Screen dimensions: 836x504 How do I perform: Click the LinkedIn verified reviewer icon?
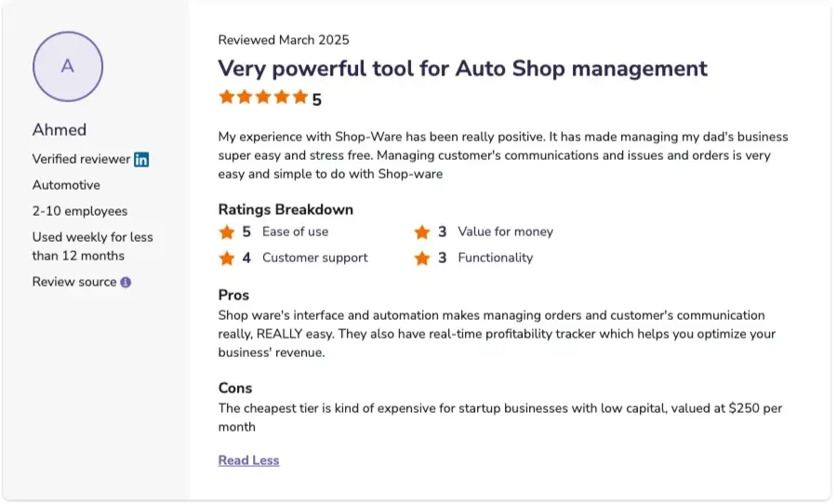pyautogui.click(x=141, y=159)
